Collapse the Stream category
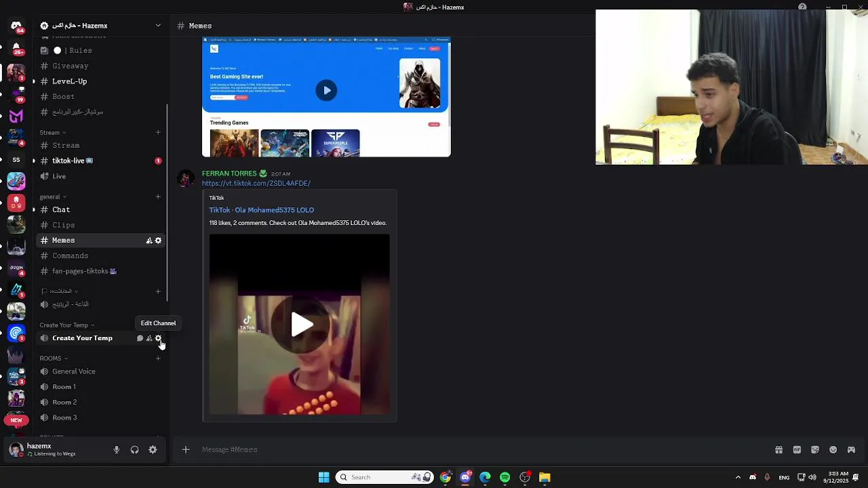This screenshot has height=488, width=868. pyautogui.click(x=53, y=132)
